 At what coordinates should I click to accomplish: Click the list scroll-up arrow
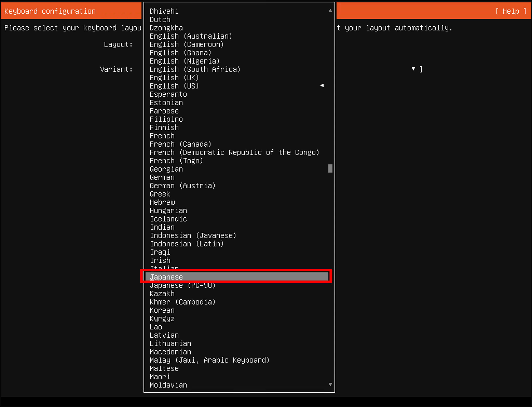(330, 11)
